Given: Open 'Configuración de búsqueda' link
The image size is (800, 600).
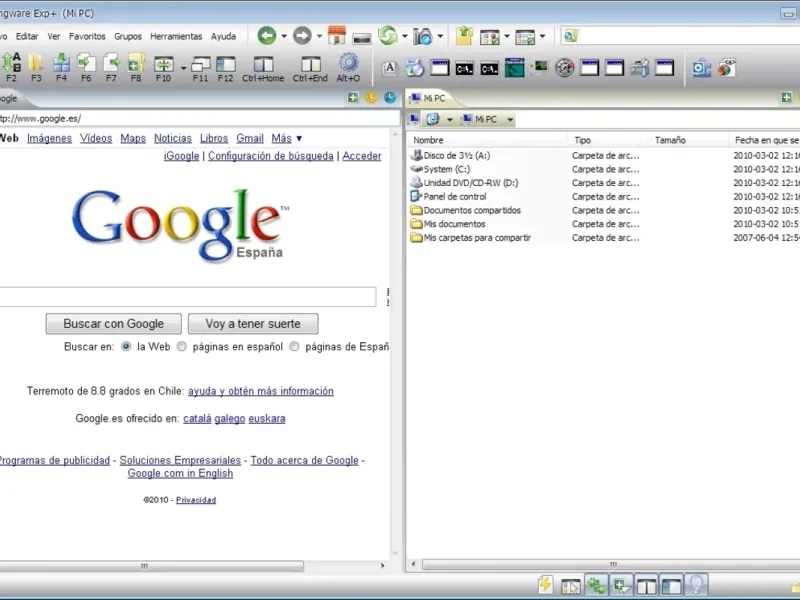Looking at the screenshot, I should [x=270, y=156].
